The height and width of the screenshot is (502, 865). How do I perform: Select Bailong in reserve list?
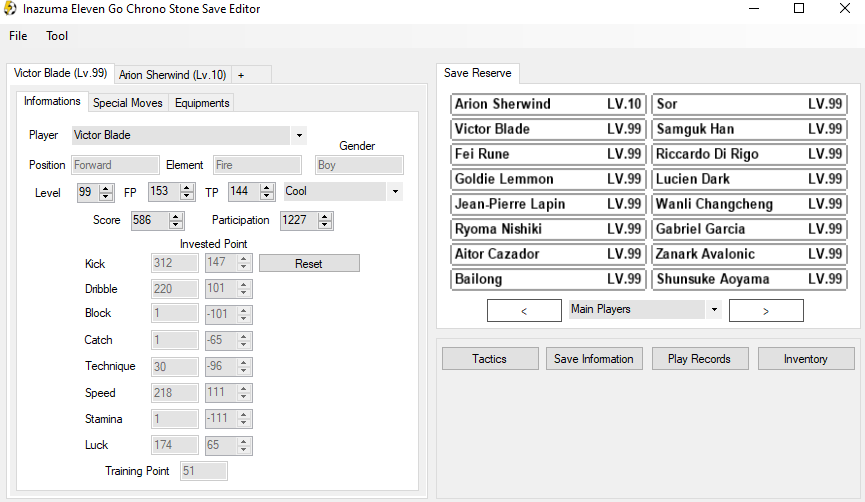point(548,279)
